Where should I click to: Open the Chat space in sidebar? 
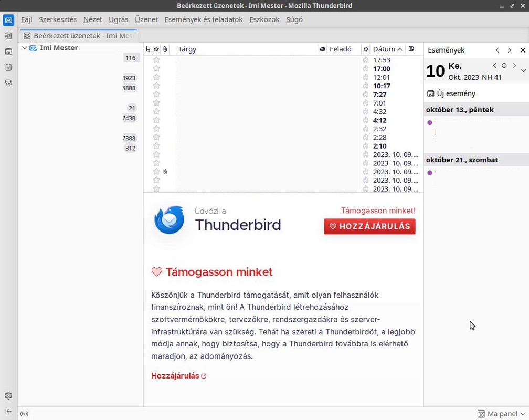pos(8,83)
